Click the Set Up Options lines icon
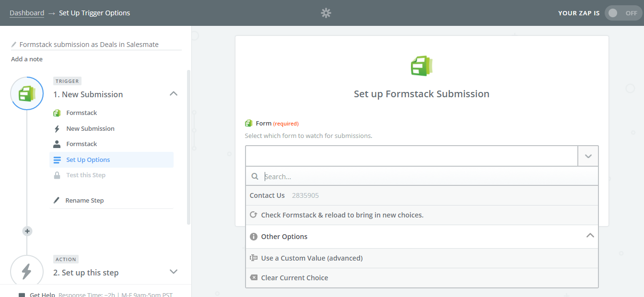644x297 pixels. coord(57,160)
